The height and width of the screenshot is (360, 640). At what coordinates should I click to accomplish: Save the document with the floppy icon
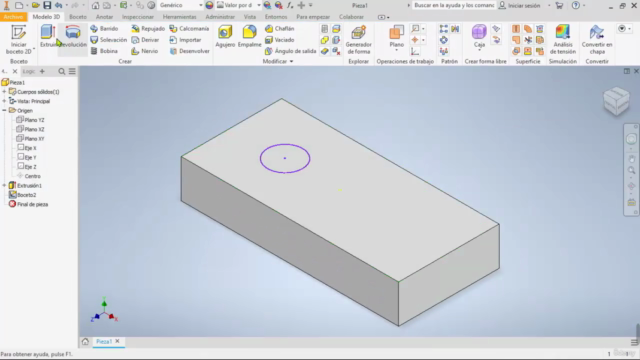47,5
